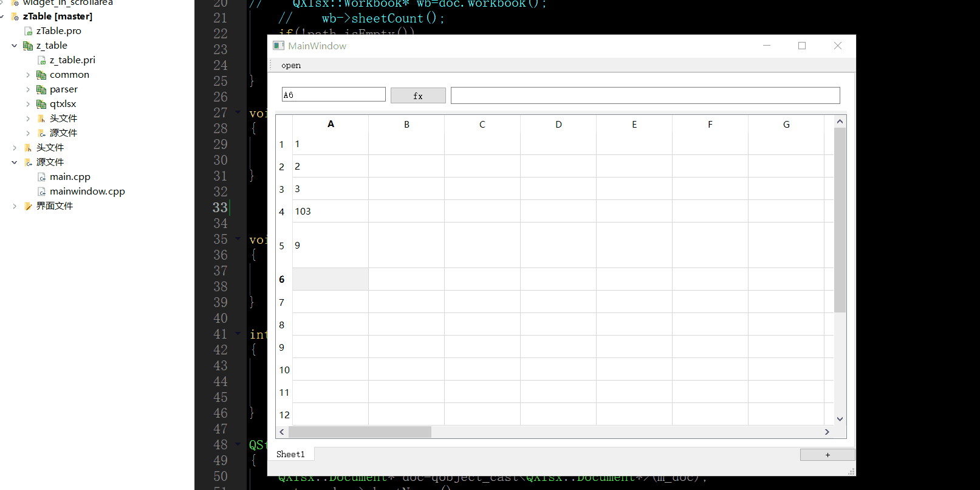This screenshot has width=980, height=490.
Task: Select column header A
Action: 331,124
